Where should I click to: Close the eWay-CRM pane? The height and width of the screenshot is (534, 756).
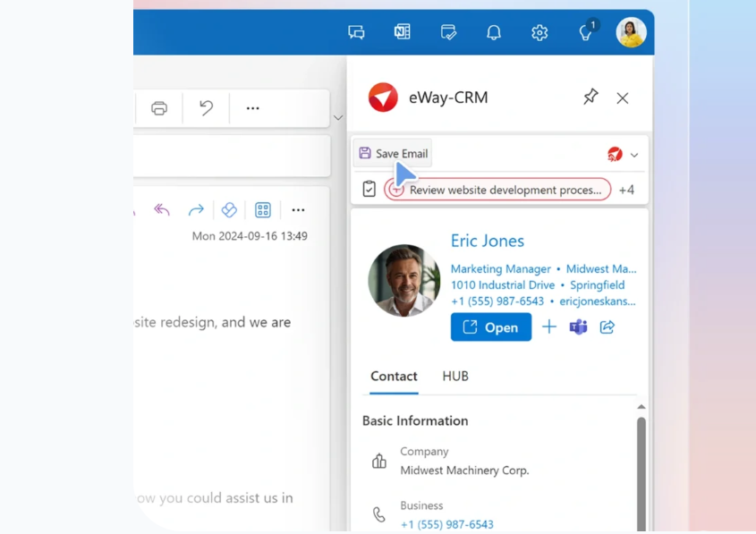pos(623,98)
